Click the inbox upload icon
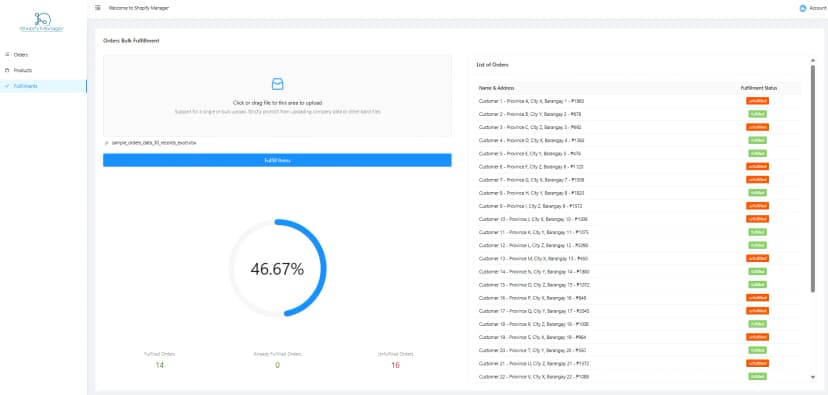828x395 pixels. pyautogui.click(x=277, y=83)
